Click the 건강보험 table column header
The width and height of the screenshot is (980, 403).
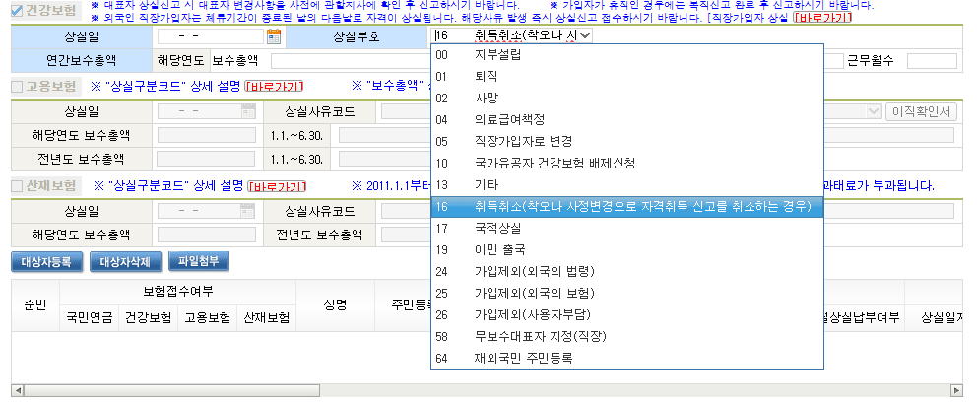tap(148, 318)
